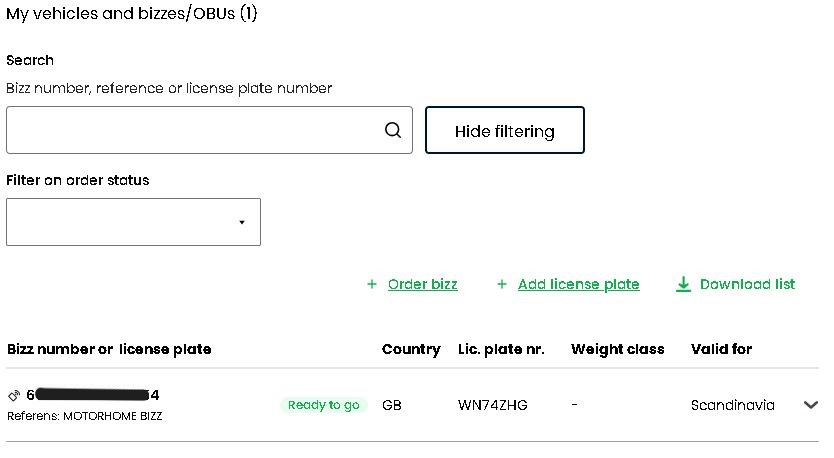Click the bizz tag icon in the vehicle row
The image size is (834, 458).
click(x=14, y=395)
